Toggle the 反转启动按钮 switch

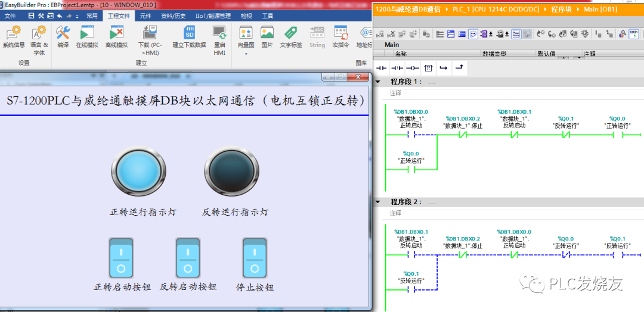188,258
